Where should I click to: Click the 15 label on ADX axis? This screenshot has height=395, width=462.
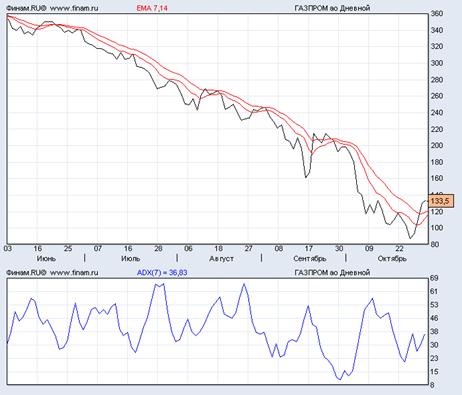(x=434, y=372)
